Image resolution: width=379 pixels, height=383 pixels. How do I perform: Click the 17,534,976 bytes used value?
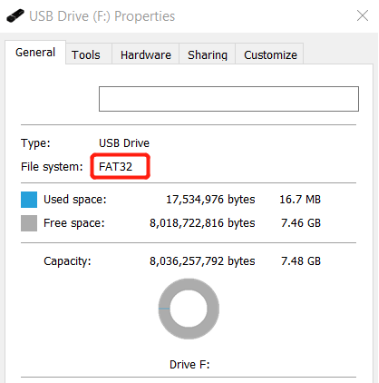pos(210,199)
